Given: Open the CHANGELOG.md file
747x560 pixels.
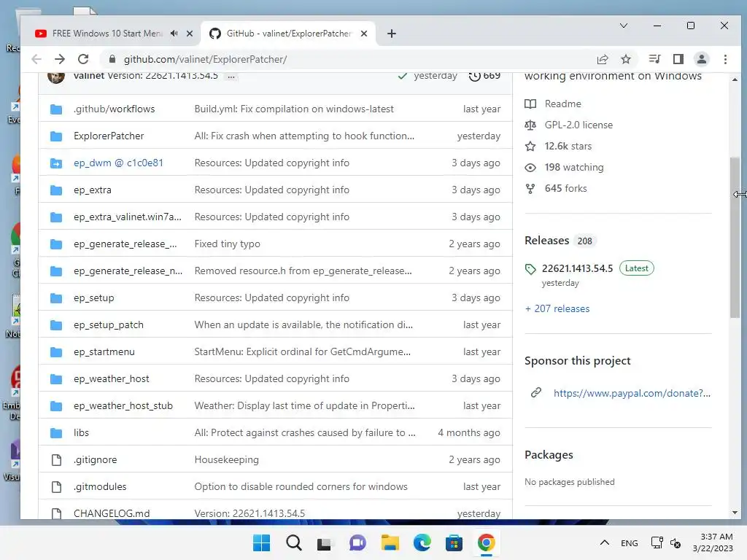Looking at the screenshot, I should point(112,514).
